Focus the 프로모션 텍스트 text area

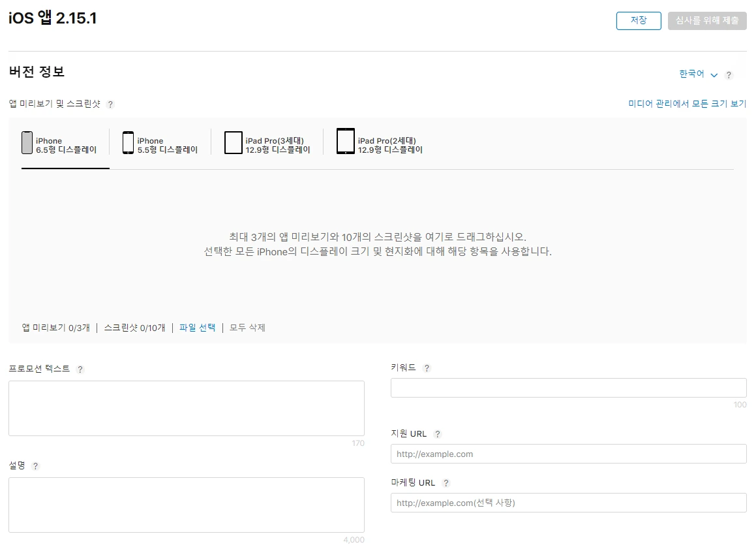coord(186,408)
